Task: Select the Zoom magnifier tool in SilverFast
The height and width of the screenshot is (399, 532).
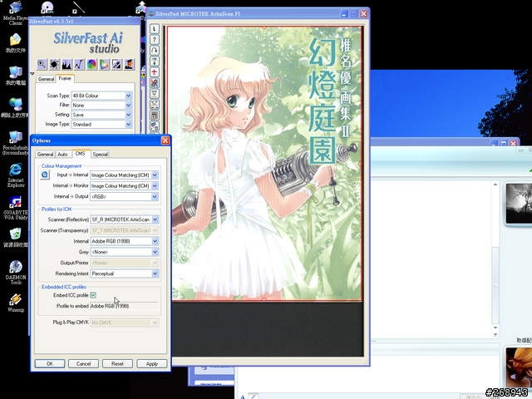Action: click(x=42, y=64)
